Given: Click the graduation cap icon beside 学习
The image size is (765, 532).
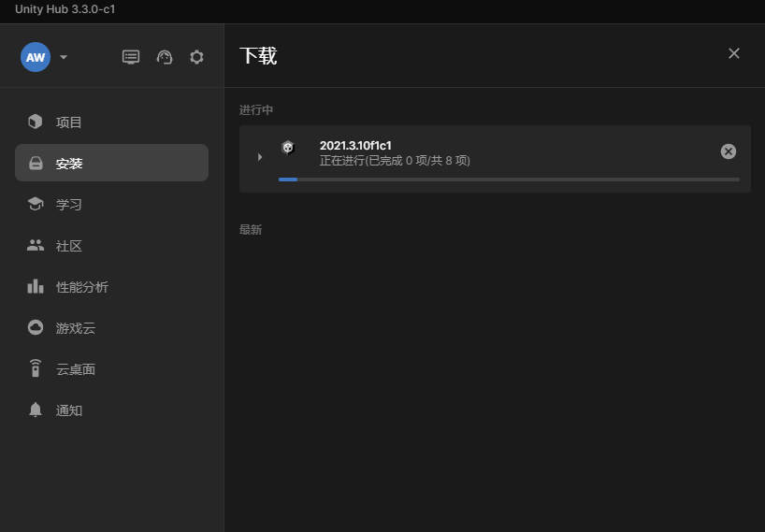Looking at the screenshot, I should 36,204.
